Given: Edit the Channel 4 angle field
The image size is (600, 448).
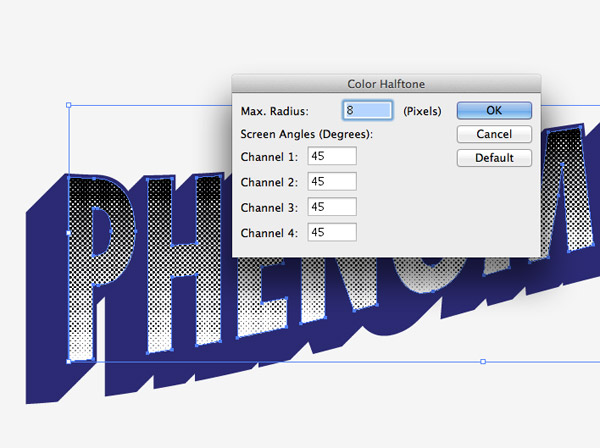Looking at the screenshot, I should [332, 232].
